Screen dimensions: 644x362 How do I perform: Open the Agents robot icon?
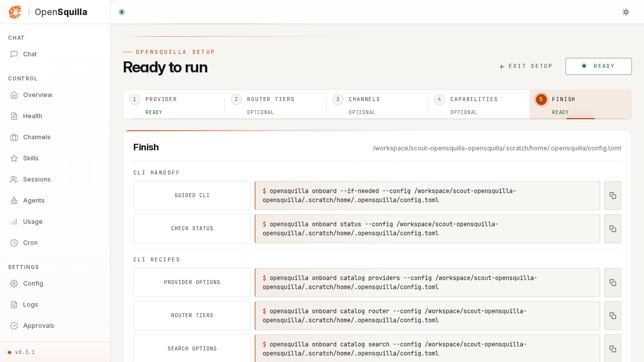pos(14,201)
